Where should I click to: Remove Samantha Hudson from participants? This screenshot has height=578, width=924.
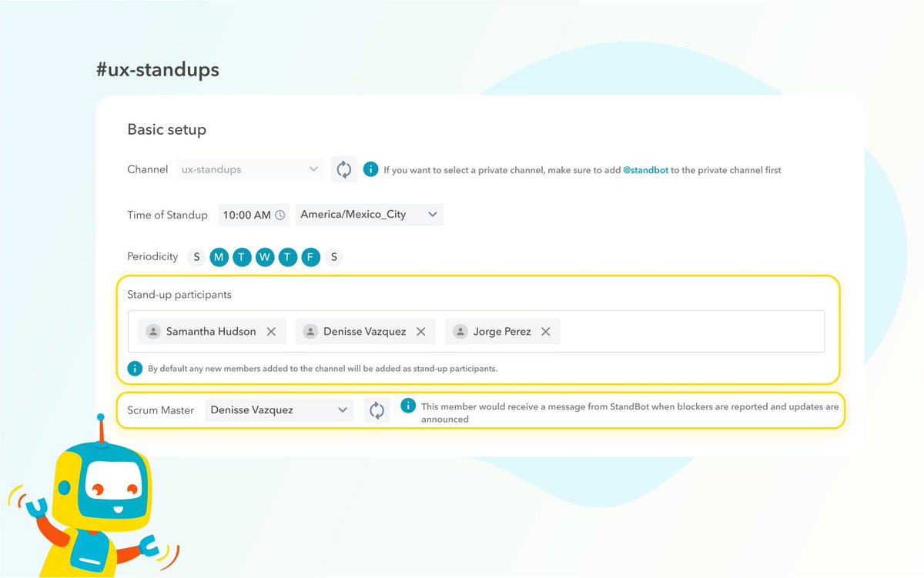click(271, 331)
